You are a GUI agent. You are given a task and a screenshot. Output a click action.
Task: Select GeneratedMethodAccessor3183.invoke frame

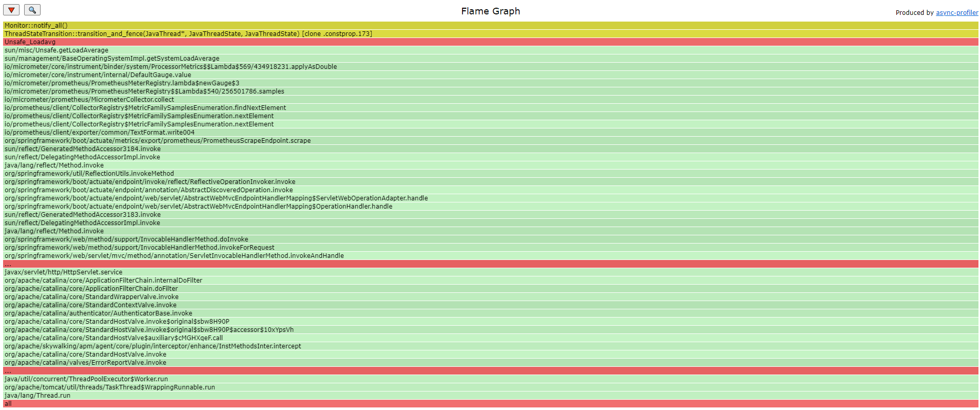click(x=490, y=215)
